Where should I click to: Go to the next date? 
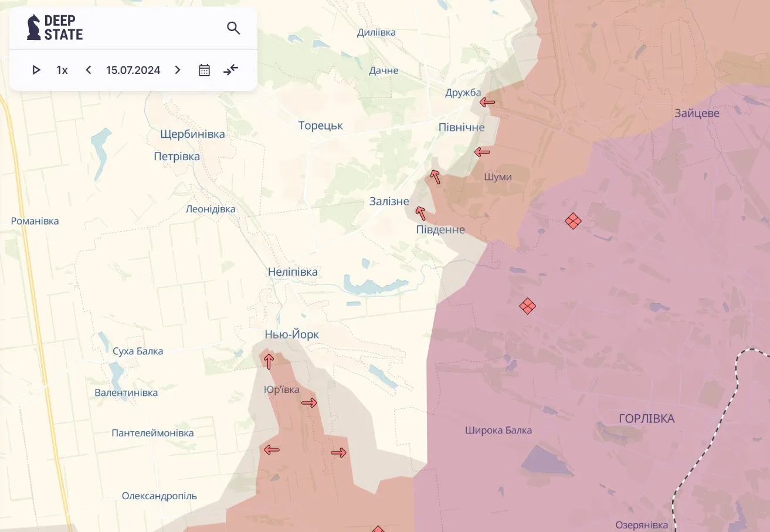178,70
